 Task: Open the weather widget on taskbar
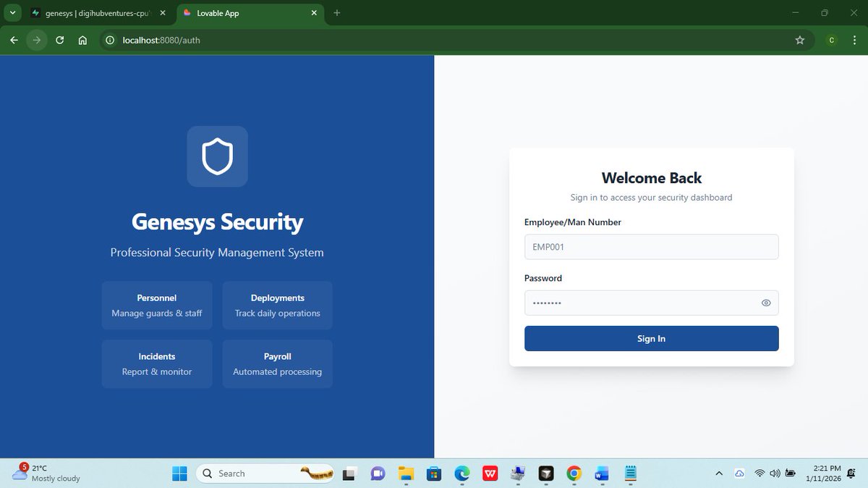46,474
